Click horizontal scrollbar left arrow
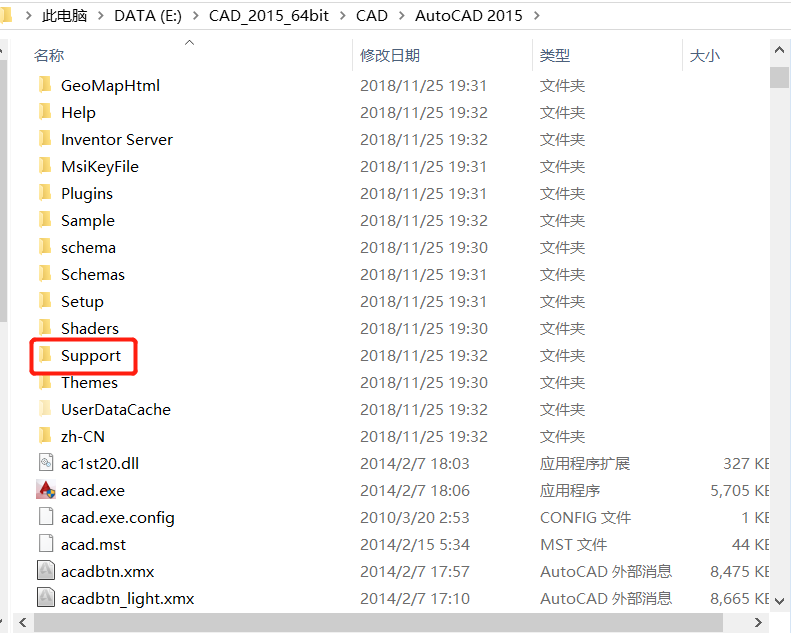Image resolution: width=791 pixels, height=633 pixels. click(x=23, y=622)
